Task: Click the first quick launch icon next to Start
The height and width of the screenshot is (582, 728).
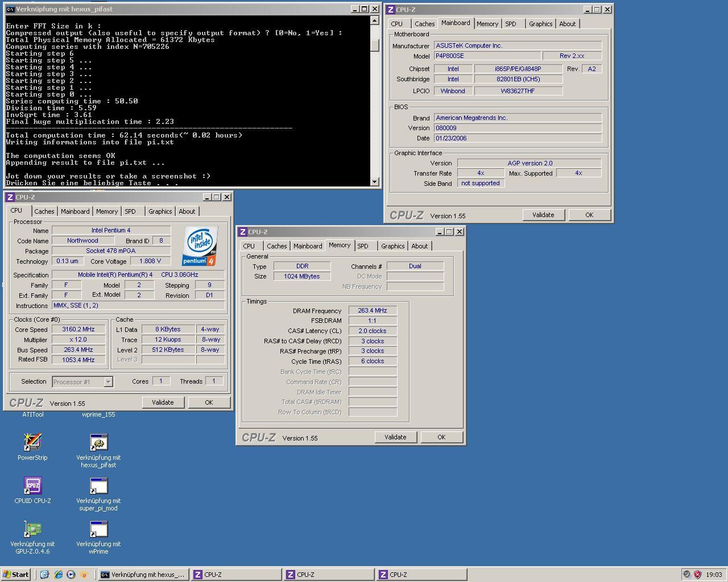Action: [45, 575]
